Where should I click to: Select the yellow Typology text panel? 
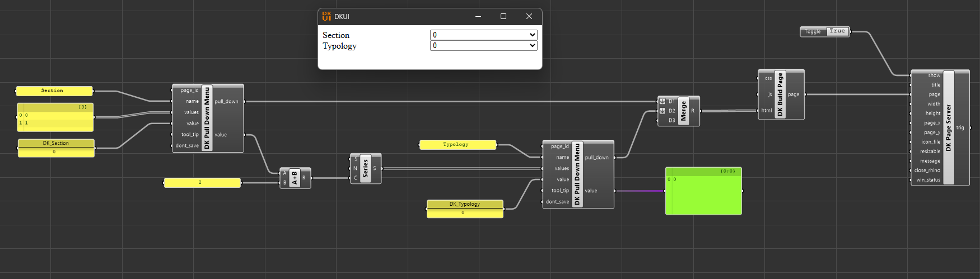click(458, 145)
